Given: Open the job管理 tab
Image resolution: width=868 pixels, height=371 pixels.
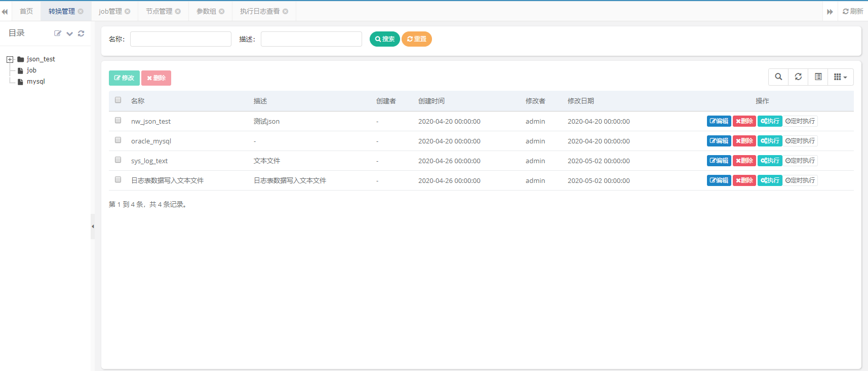Looking at the screenshot, I should pos(110,11).
